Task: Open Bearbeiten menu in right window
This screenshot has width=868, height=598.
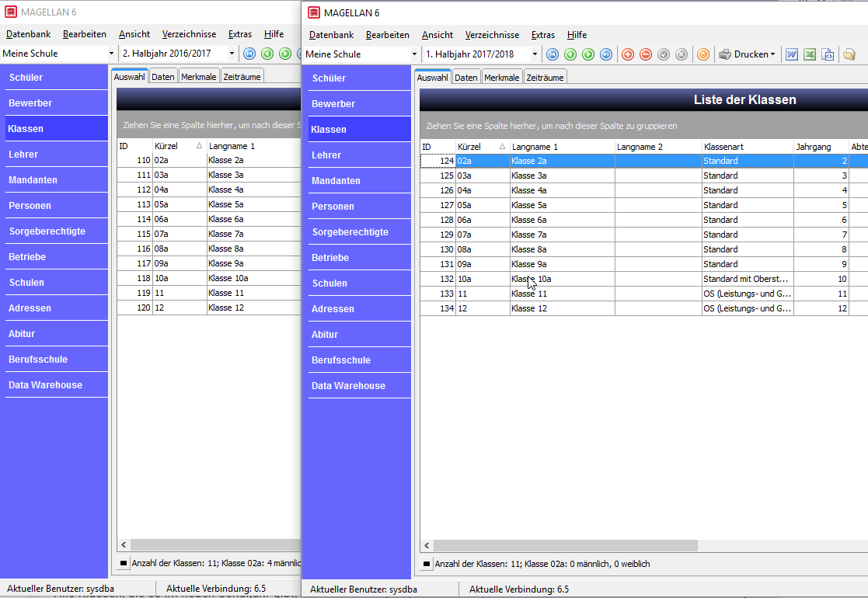Action: [x=388, y=35]
